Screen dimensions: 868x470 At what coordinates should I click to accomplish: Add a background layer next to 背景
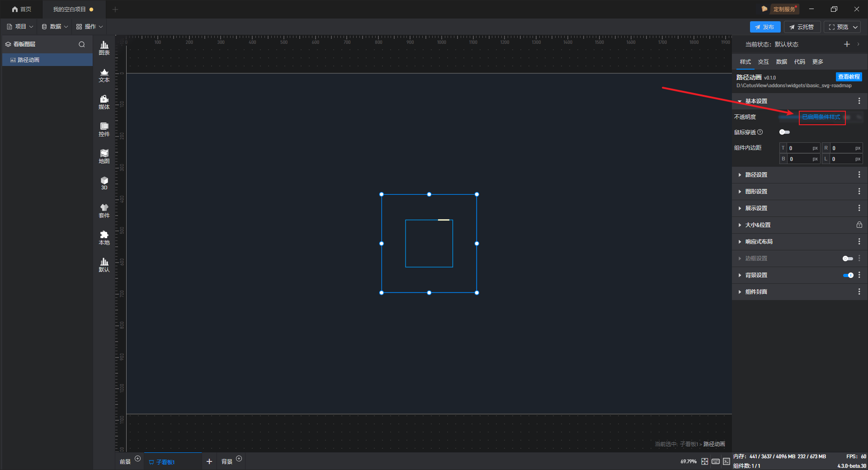(239, 459)
